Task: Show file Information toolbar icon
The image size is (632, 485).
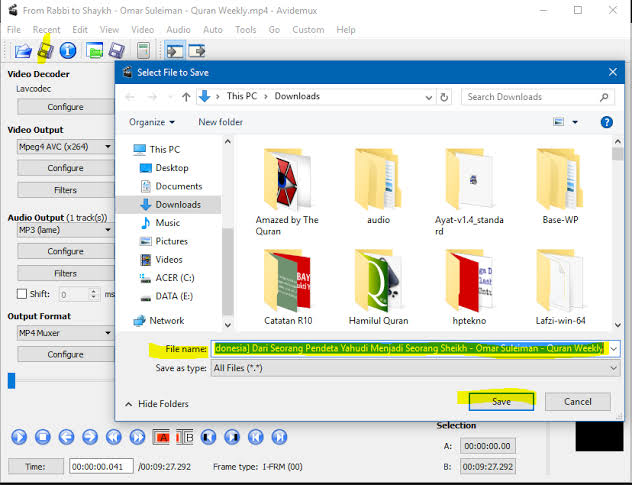Action: coord(68,50)
